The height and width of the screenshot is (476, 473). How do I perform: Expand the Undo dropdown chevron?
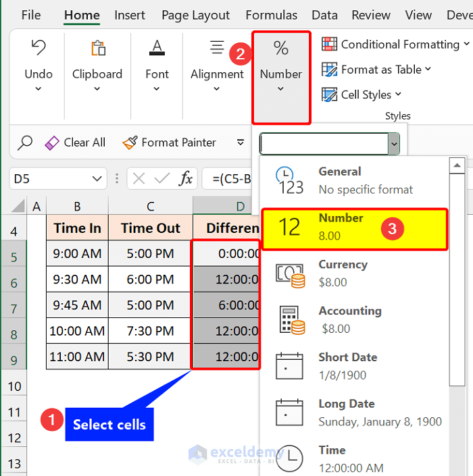pyautogui.click(x=39, y=89)
